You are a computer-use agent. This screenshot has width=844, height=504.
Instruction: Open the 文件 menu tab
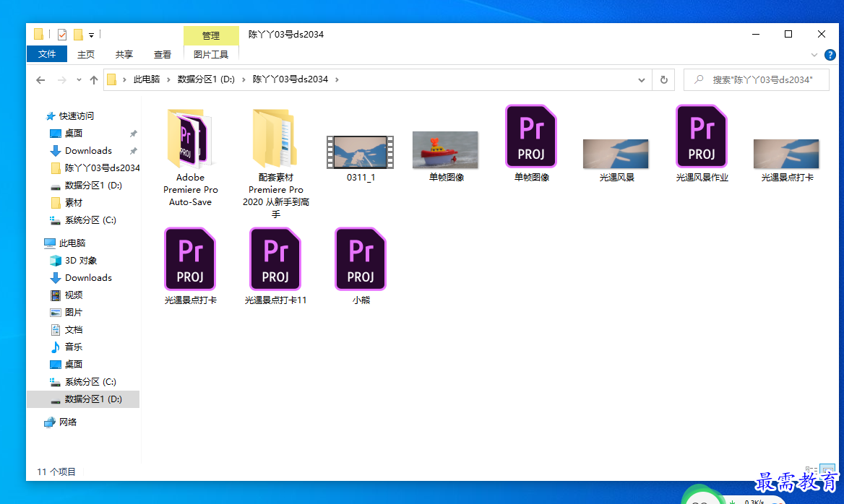click(x=47, y=53)
